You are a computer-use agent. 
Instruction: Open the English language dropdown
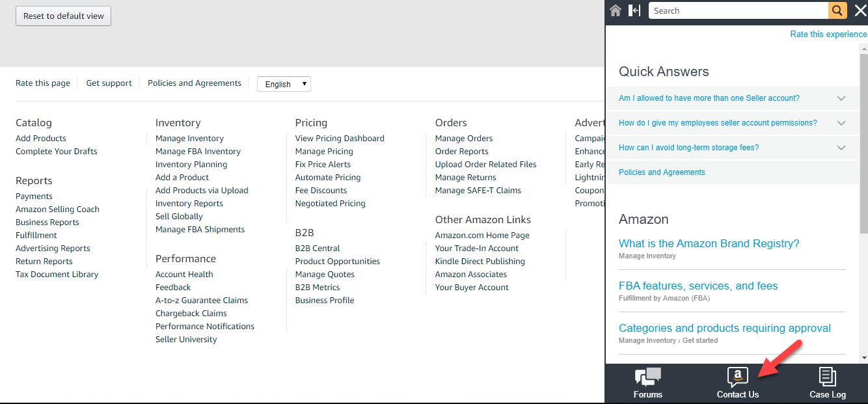pyautogui.click(x=284, y=84)
